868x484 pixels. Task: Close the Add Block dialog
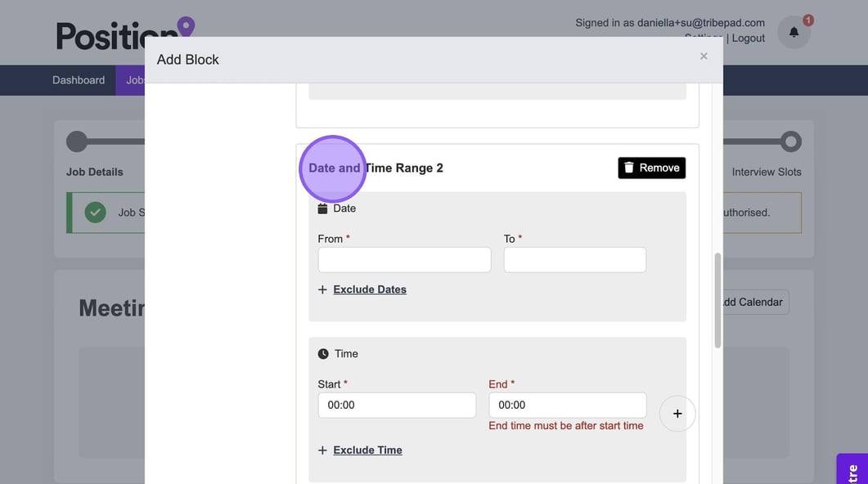click(704, 56)
